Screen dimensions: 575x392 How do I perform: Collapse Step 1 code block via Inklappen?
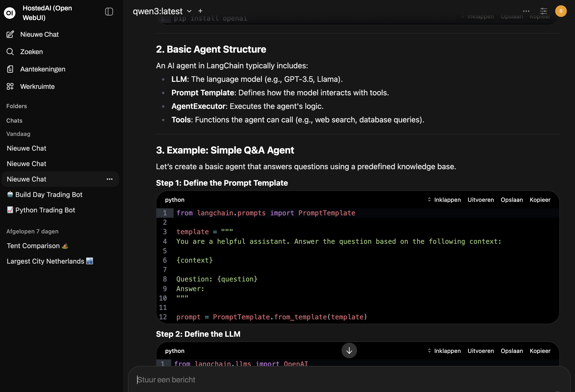pyautogui.click(x=444, y=200)
